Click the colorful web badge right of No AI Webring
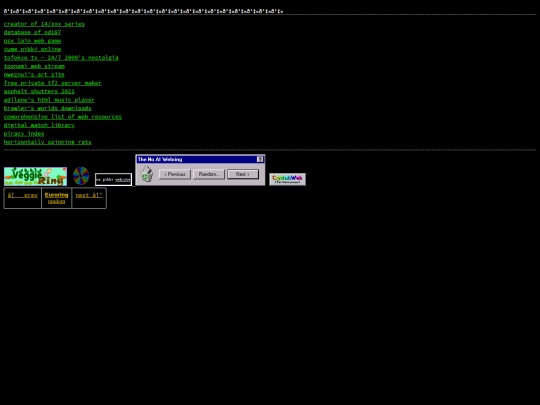The height and width of the screenshot is (405, 540). (287, 179)
